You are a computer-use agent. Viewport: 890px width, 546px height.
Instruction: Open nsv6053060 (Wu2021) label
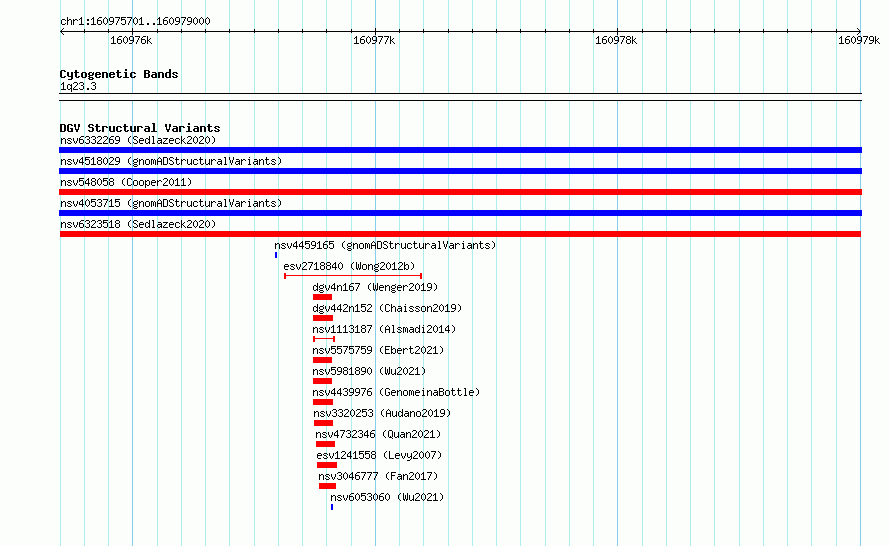387,497
